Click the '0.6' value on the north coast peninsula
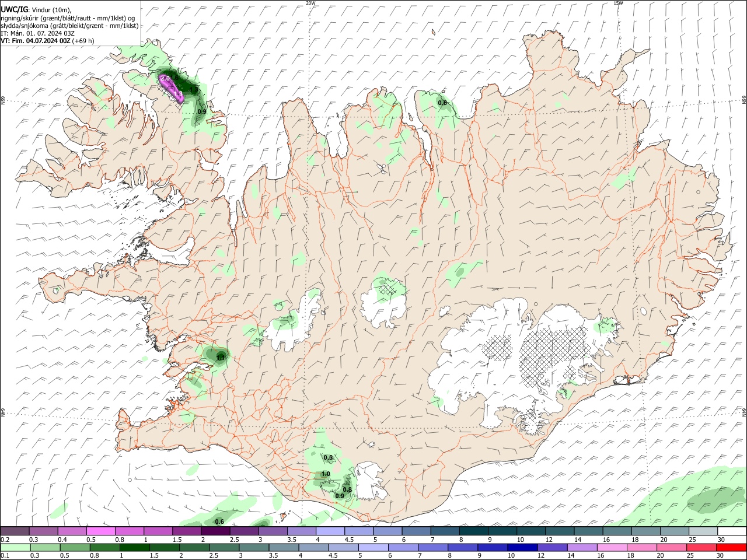The height and width of the screenshot is (560, 747). pos(442,103)
